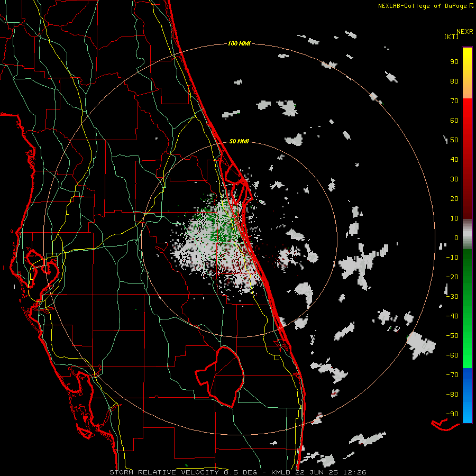Click the 100 NMI range ring label
The width and height of the screenshot is (476, 476).
tap(239, 44)
